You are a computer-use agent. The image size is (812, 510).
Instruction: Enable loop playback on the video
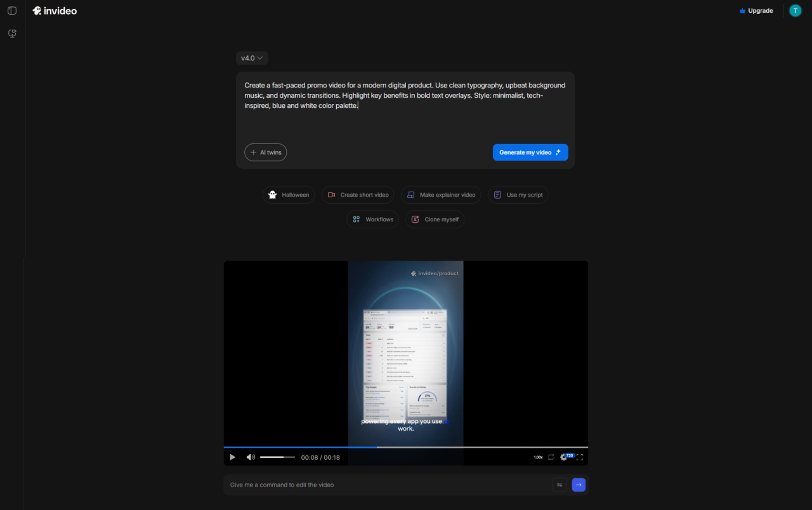[551, 457]
